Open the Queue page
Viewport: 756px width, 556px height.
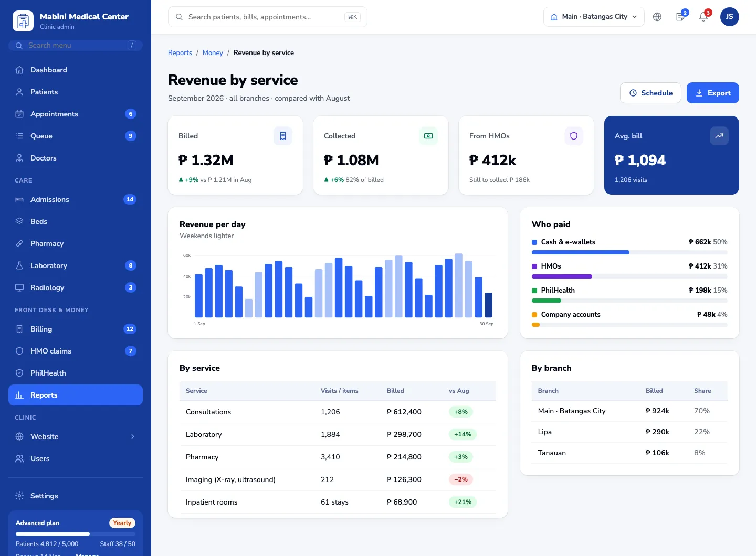pos(76,136)
